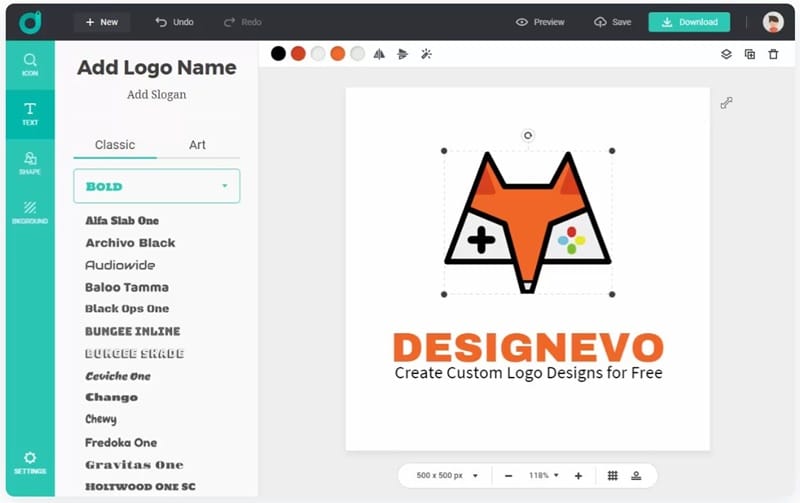Toggle the canvas grid
The image size is (800, 503).
[x=613, y=475]
